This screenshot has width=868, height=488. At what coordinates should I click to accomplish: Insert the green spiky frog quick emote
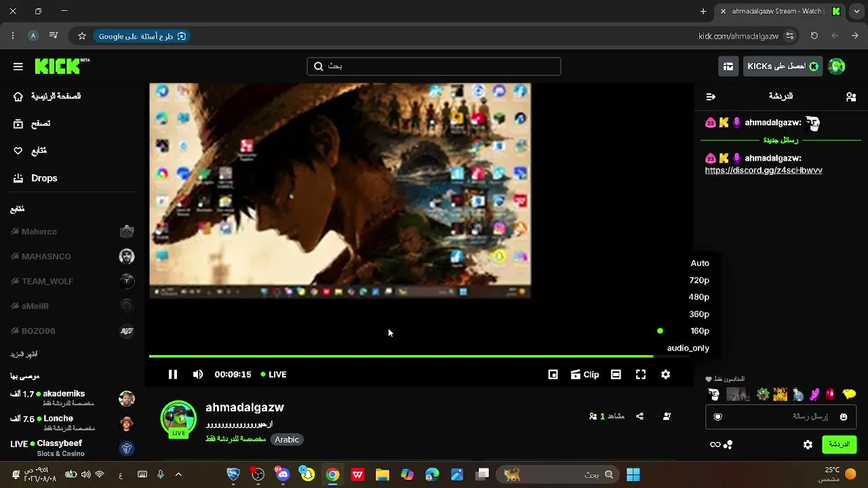pos(763,394)
